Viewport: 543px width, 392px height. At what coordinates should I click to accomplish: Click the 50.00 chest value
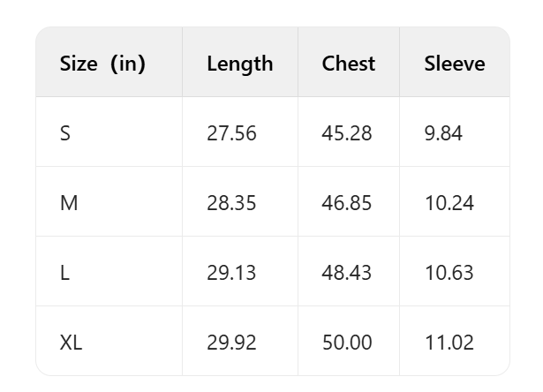click(x=347, y=343)
